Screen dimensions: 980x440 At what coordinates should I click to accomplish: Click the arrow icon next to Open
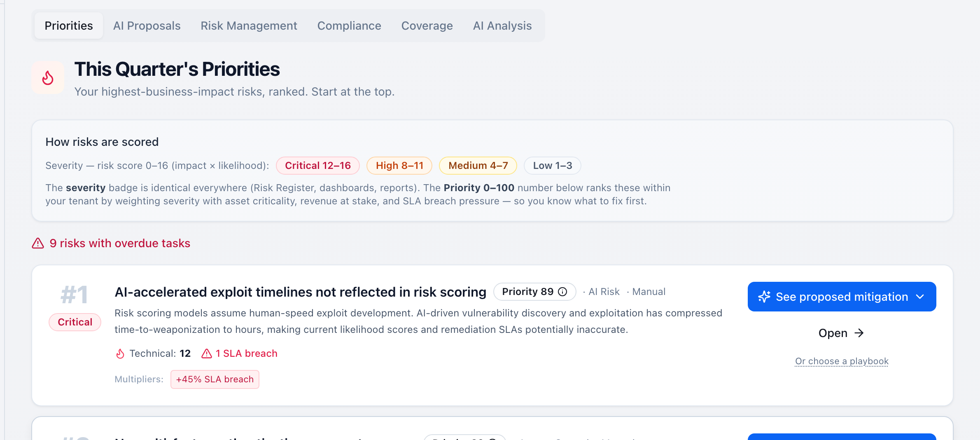click(859, 333)
